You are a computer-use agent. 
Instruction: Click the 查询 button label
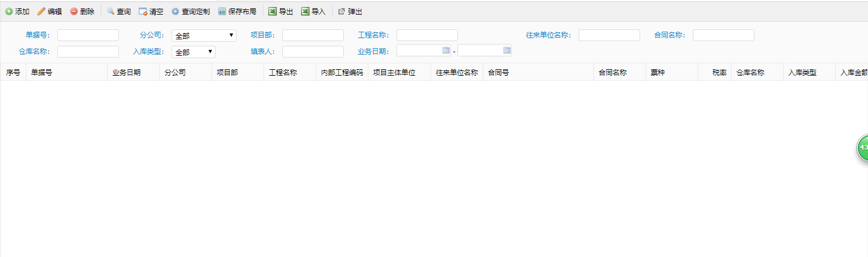124,12
